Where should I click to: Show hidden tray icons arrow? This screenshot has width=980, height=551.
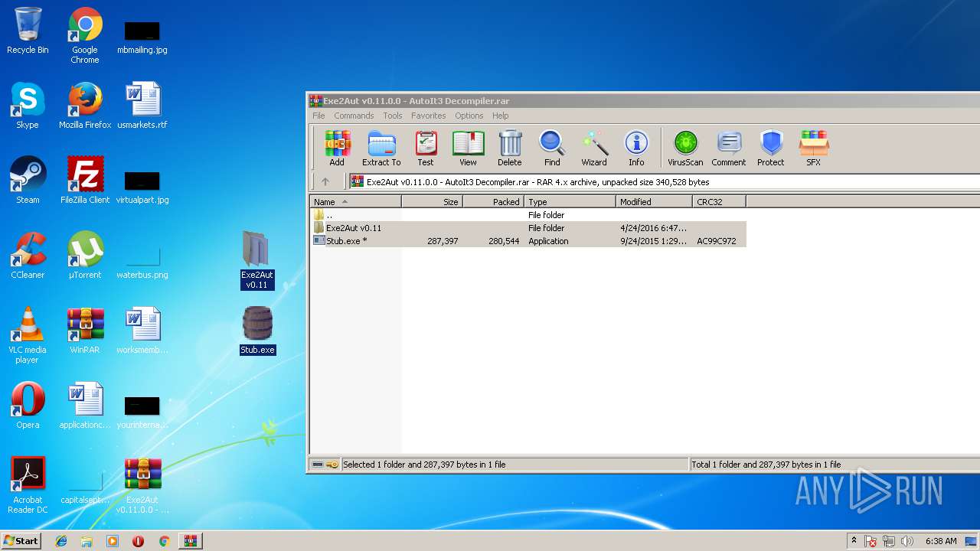[854, 541]
